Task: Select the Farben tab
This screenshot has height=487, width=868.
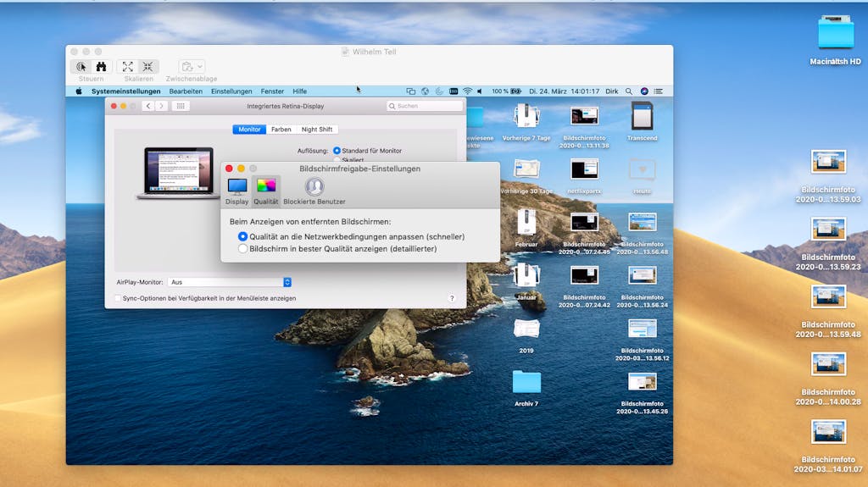Action: (281, 130)
